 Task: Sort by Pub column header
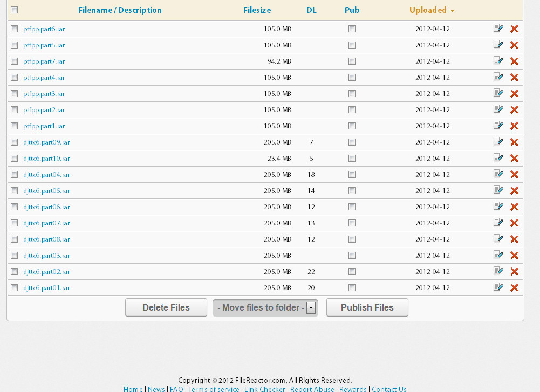352,10
